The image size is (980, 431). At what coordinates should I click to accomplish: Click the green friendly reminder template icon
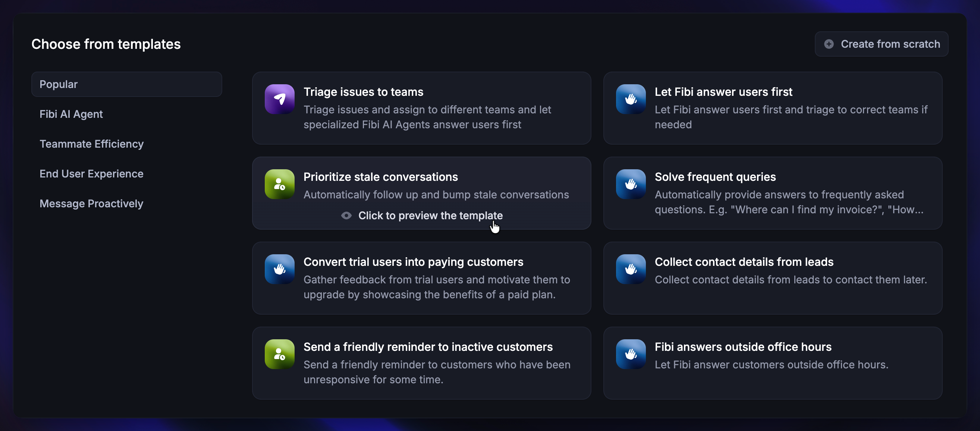click(x=280, y=354)
